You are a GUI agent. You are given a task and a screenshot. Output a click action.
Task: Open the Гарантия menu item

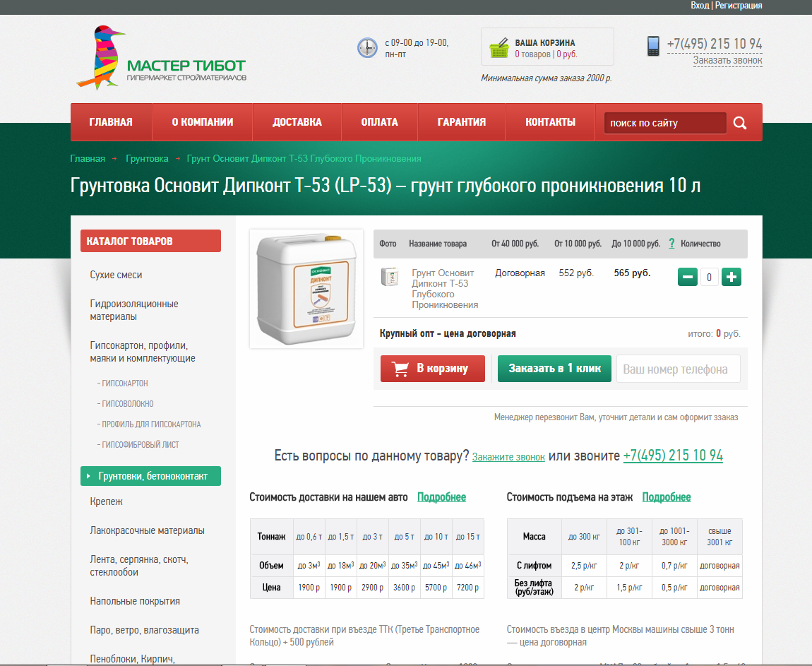click(462, 122)
